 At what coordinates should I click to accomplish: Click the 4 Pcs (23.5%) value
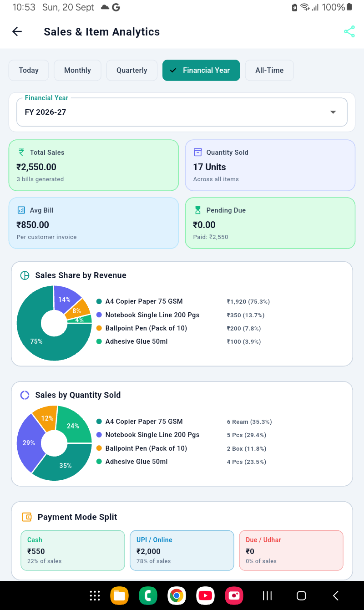pos(247,462)
